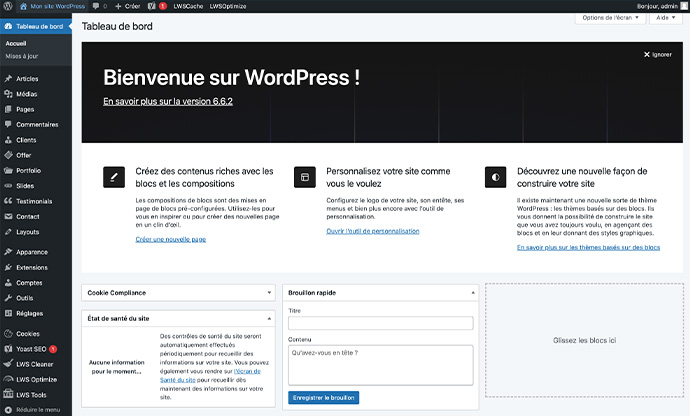
Task: Select Mises à jour submenu item
Action: tap(22, 56)
